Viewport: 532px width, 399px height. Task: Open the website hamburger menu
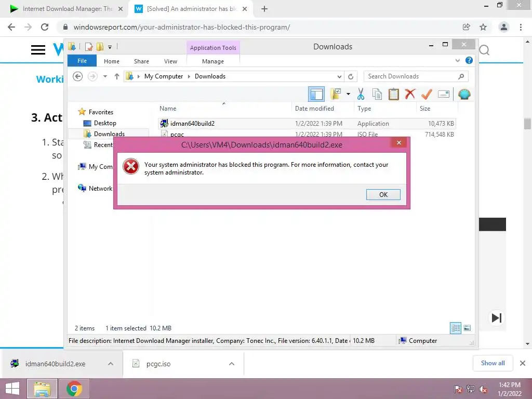click(x=38, y=50)
